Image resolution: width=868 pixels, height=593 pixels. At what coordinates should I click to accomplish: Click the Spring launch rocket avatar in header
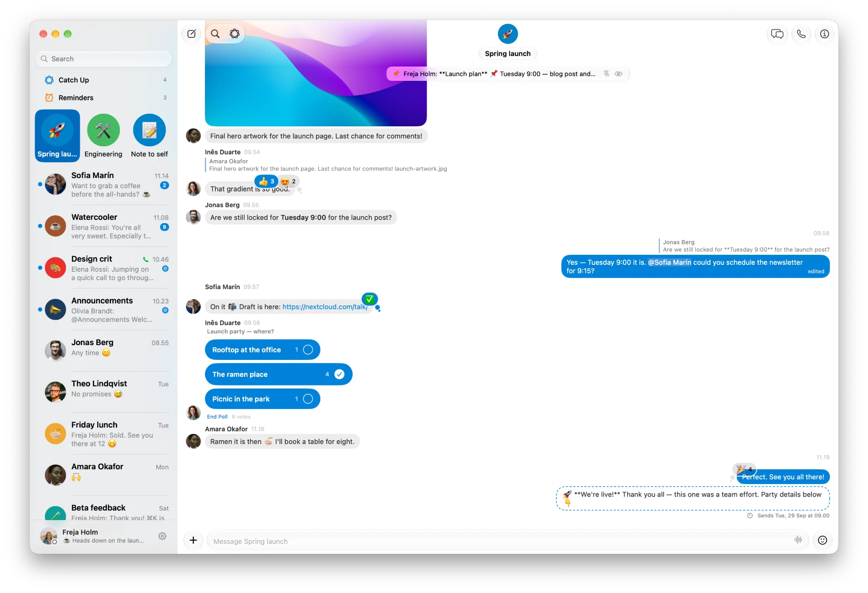coord(508,34)
